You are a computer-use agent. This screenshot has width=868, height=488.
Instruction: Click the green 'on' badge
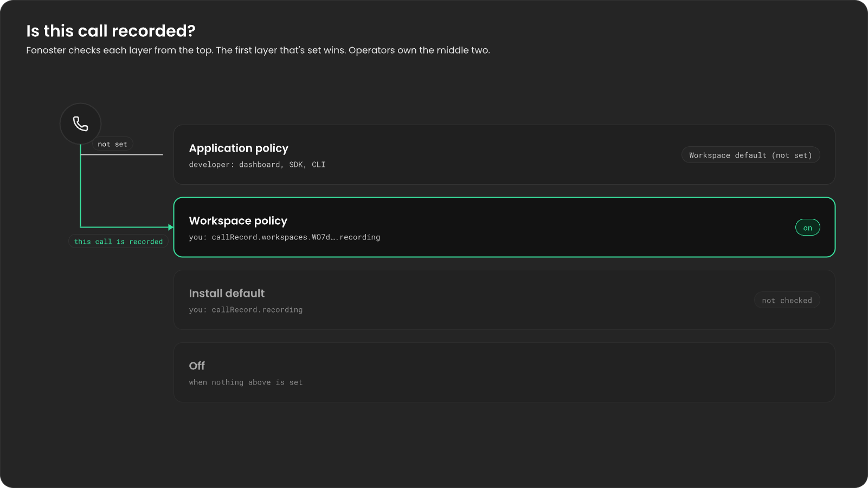coord(807,228)
